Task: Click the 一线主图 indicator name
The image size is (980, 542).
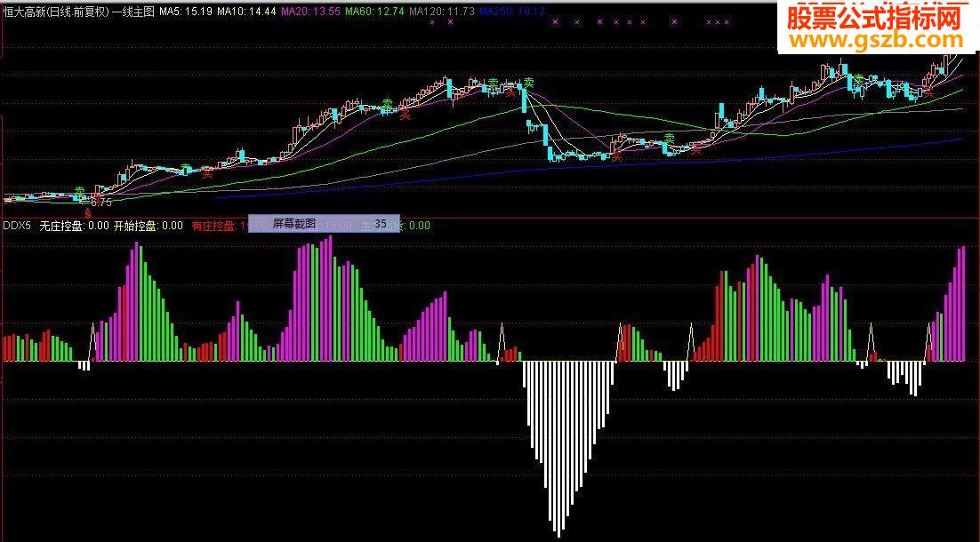Action: [x=133, y=12]
